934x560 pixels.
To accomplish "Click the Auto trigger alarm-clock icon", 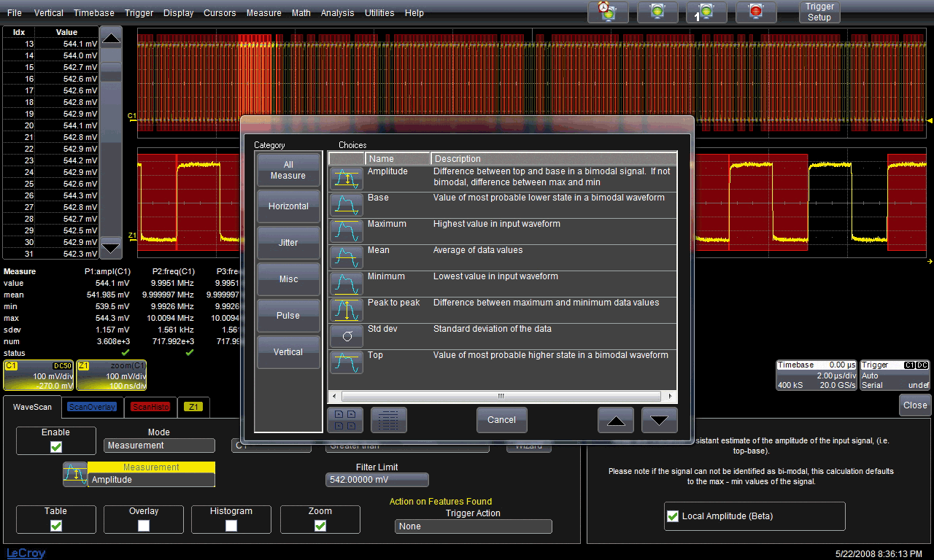I will [607, 12].
